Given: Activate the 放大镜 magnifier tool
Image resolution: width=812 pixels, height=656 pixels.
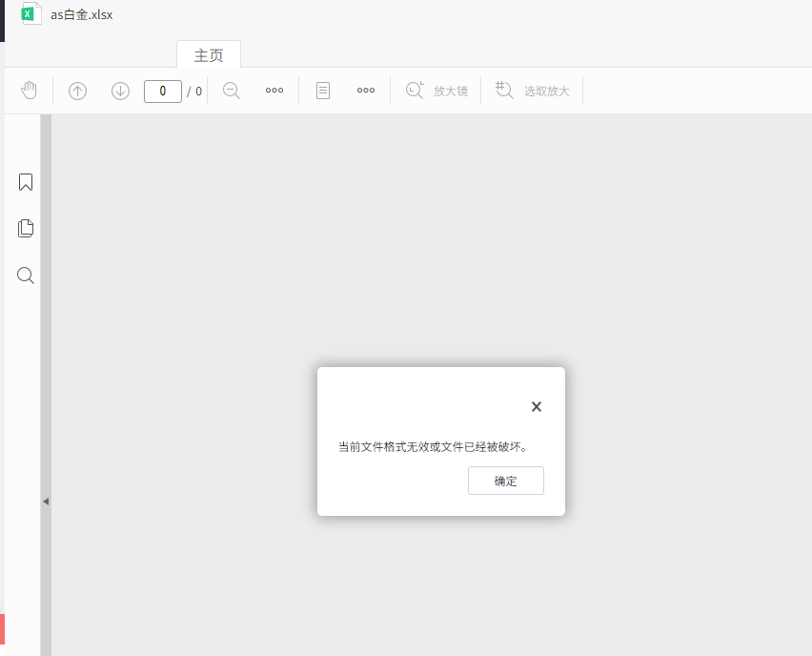Looking at the screenshot, I should [436, 91].
